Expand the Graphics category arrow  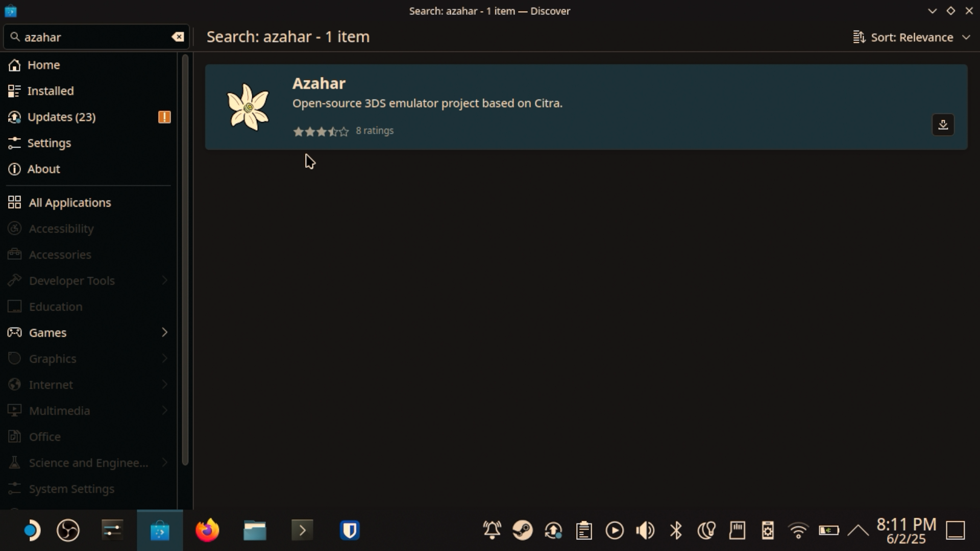point(164,359)
